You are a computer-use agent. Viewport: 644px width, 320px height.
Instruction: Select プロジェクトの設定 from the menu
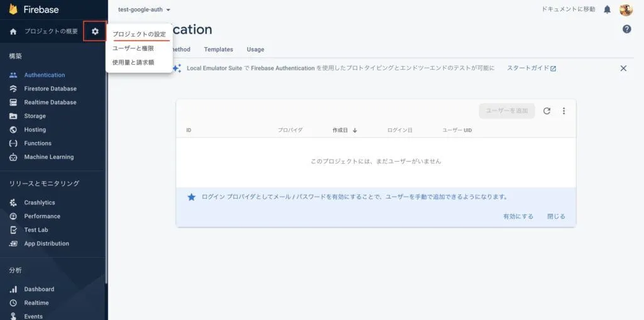(139, 34)
